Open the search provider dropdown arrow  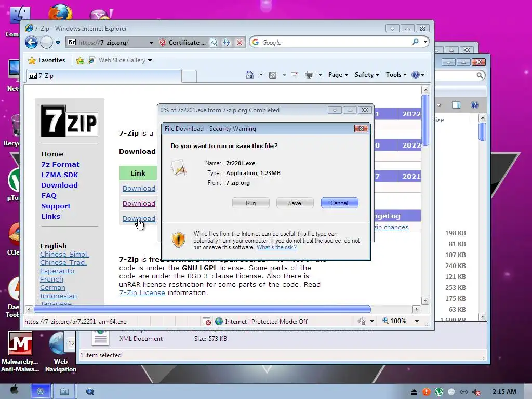pyautogui.click(x=425, y=42)
